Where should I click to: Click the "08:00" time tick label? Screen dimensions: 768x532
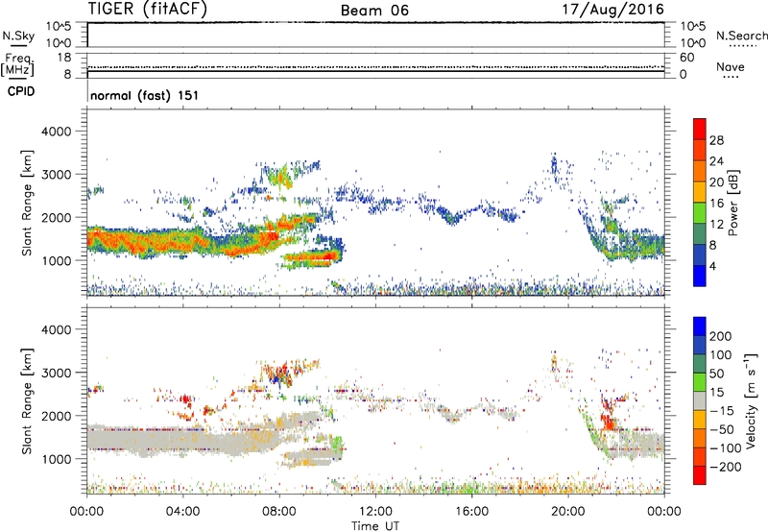pyautogui.click(x=279, y=512)
